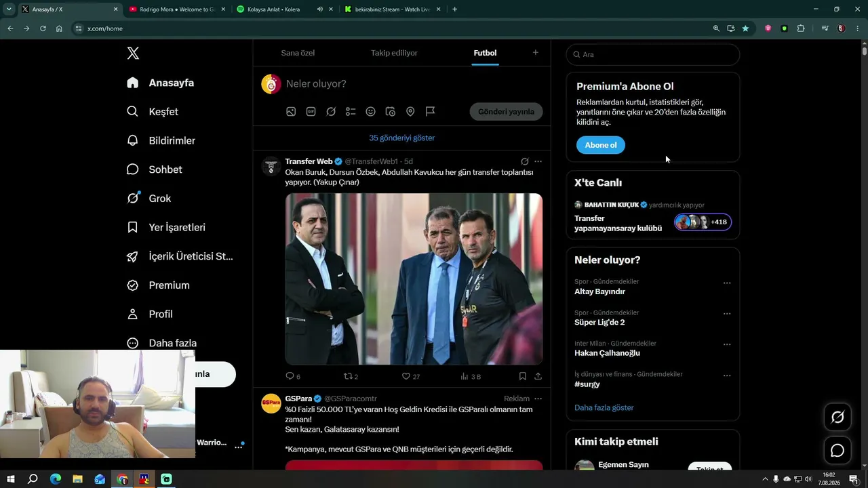Viewport: 868px width, 488px height.
Task: Open the Transfer Web profile name
Action: 309,161
